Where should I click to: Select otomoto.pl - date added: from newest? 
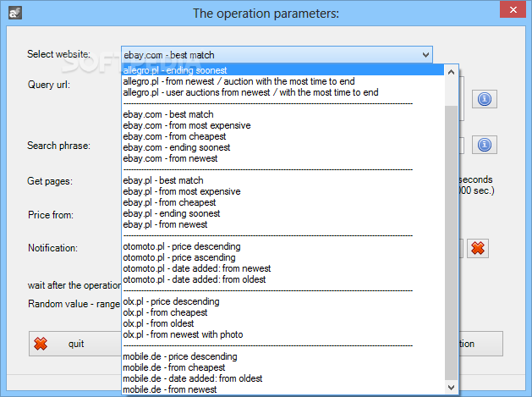(x=282, y=268)
